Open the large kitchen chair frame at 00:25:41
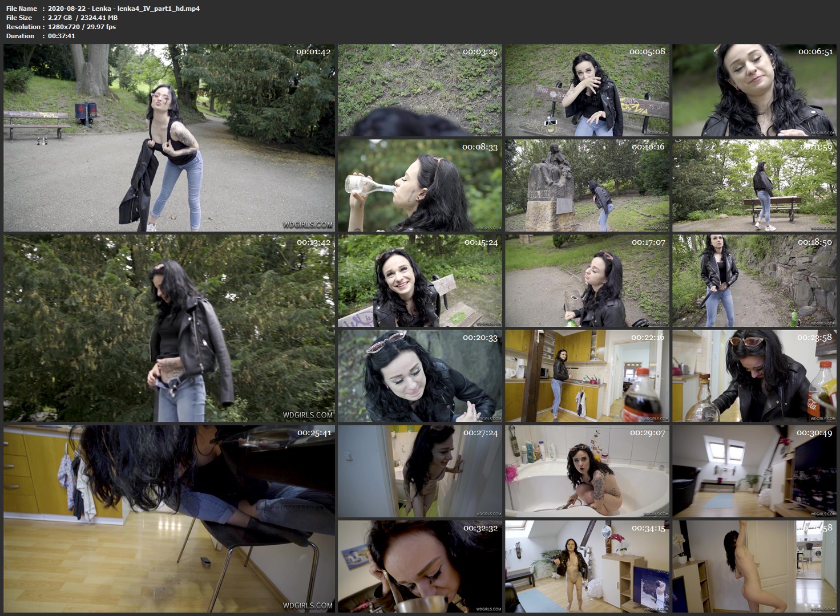 [x=169, y=518]
